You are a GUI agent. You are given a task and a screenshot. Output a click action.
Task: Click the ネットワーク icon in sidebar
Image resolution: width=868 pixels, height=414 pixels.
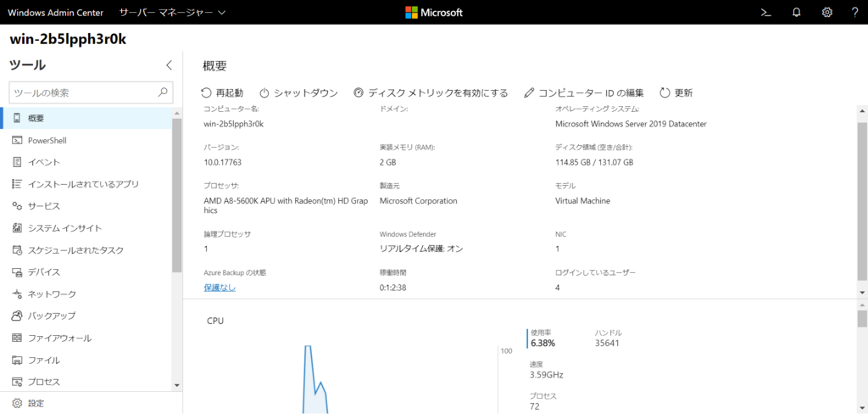click(x=17, y=294)
